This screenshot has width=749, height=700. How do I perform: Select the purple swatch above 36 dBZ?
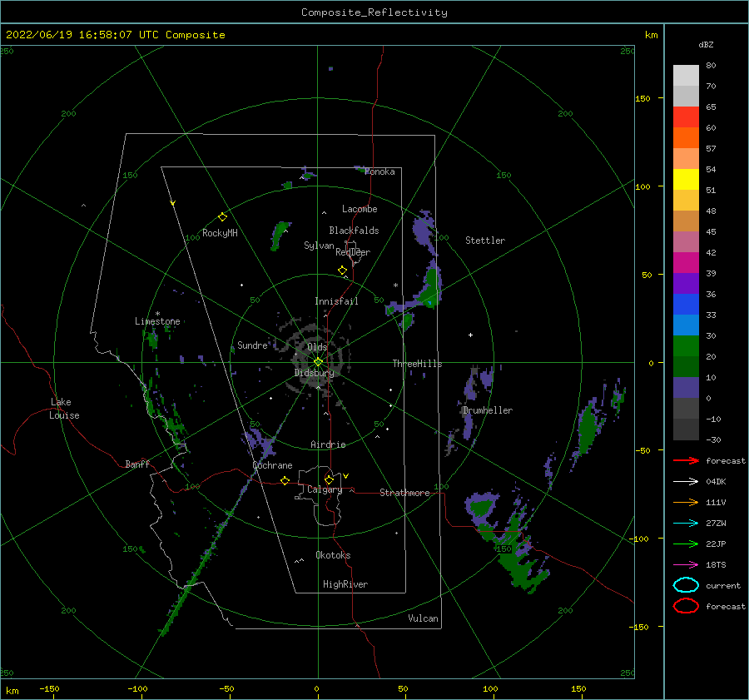point(686,283)
